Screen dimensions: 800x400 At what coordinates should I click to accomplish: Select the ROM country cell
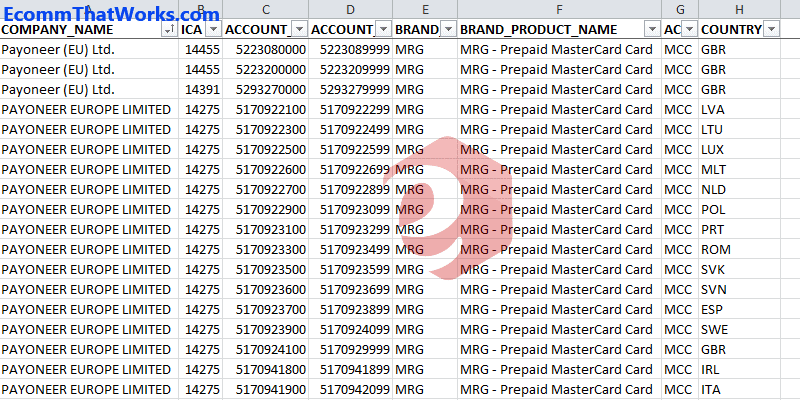click(739, 249)
